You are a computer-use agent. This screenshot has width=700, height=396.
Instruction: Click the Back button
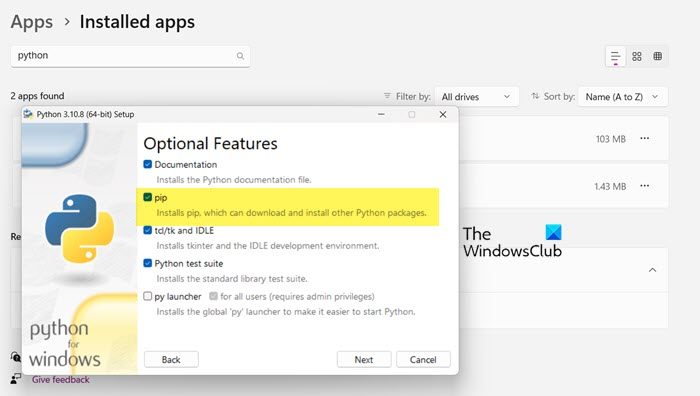pyautogui.click(x=171, y=359)
